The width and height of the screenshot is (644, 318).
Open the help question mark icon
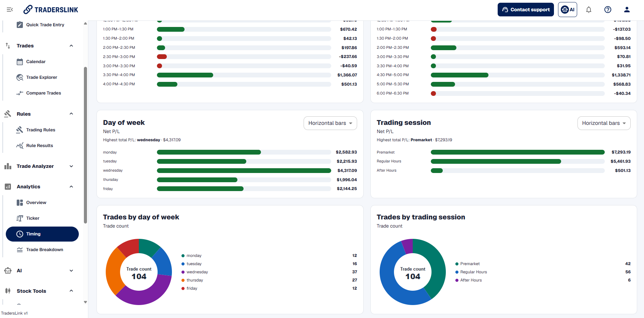click(608, 10)
